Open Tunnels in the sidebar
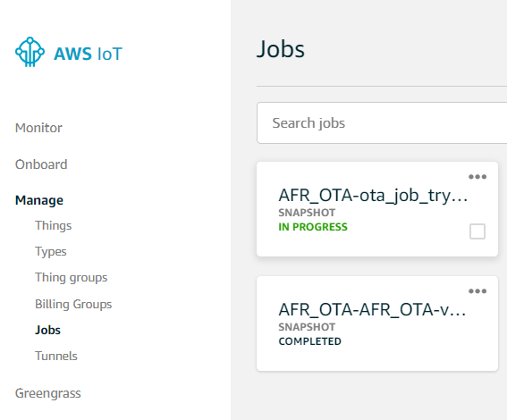The image size is (507, 420). tap(56, 356)
